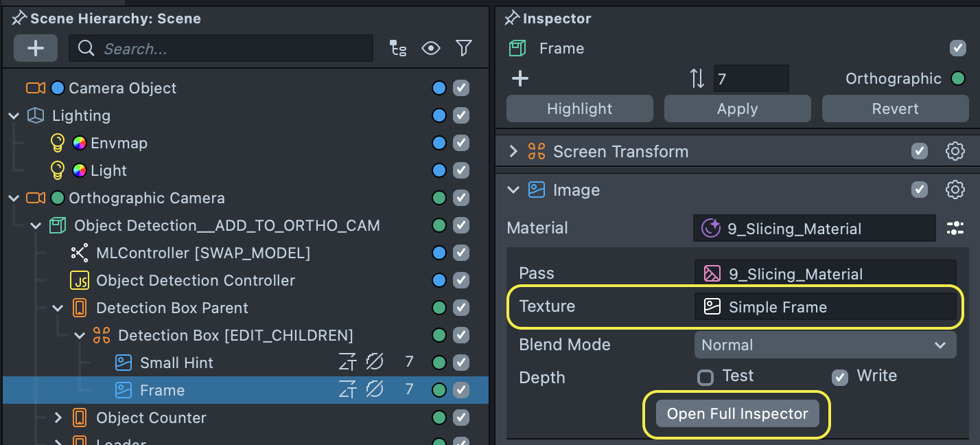Image resolution: width=980 pixels, height=445 pixels.
Task: Toggle the eye visibility icon in hierarchy toolbar
Action: pyautogui.click(x=431, y=48)
